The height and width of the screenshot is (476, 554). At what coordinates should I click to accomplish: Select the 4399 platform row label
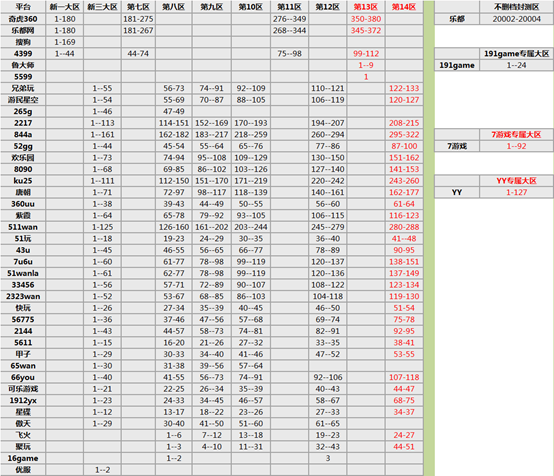pyautogui.click(x=23, y=53)
